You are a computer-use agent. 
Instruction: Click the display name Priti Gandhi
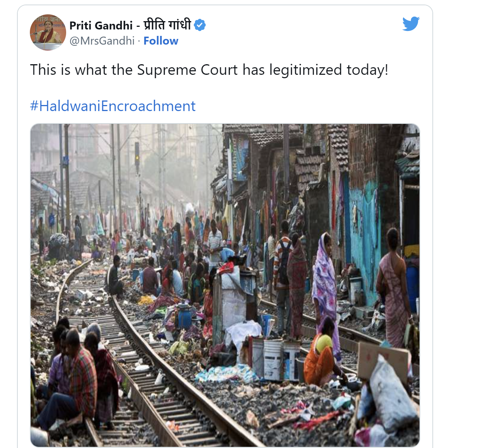click(x=101, y=25)
